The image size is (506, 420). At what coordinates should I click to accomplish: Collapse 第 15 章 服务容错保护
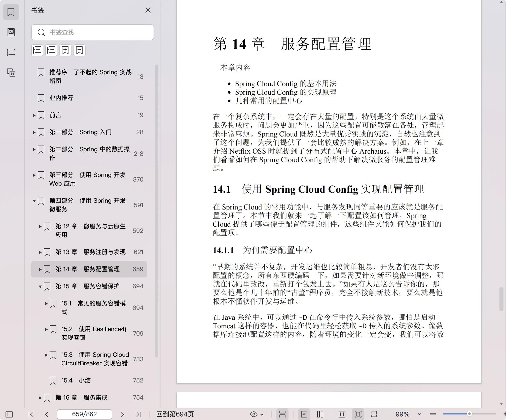coord(40,287)
